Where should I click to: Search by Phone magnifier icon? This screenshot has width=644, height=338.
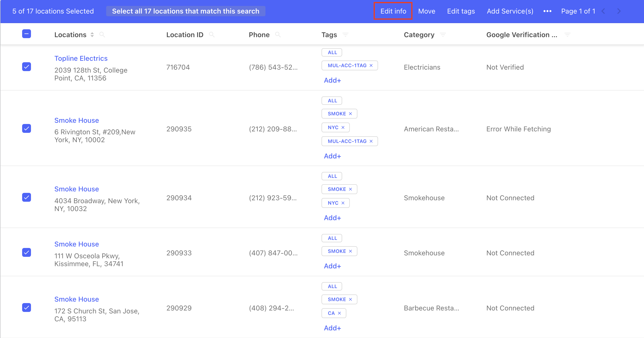(278, 34)
